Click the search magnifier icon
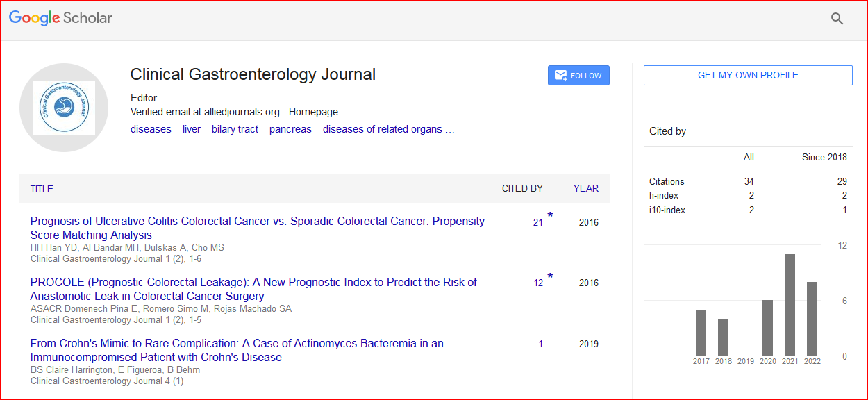The image size is (868, 400). pos(837,19)
